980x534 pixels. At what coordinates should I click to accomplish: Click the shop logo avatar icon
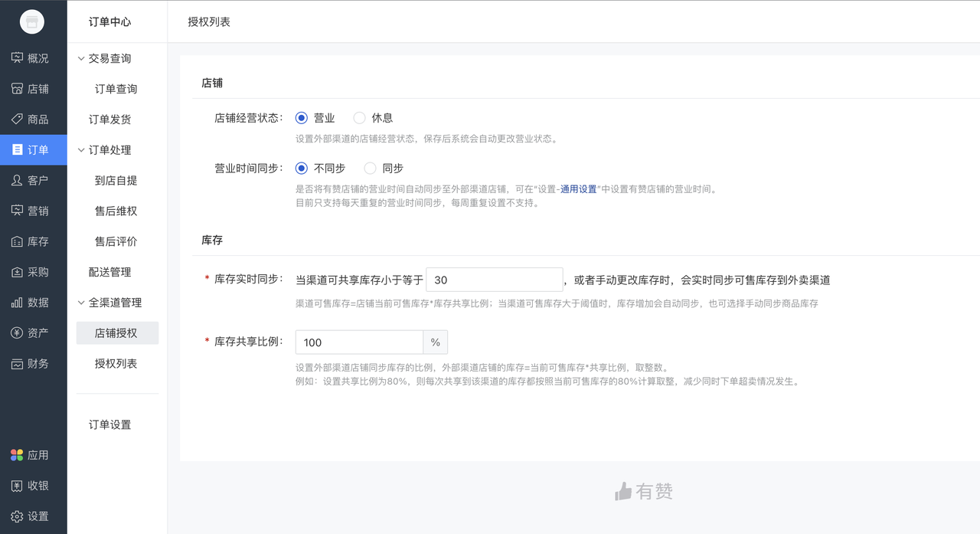pyautogui.click(x=32, y=22)
